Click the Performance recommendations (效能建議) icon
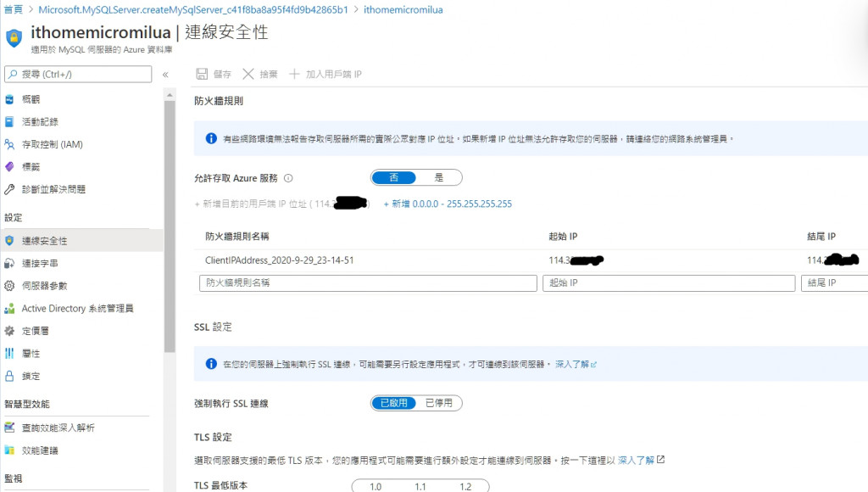This screenshot has width=868, height=492. click(9, 450)
